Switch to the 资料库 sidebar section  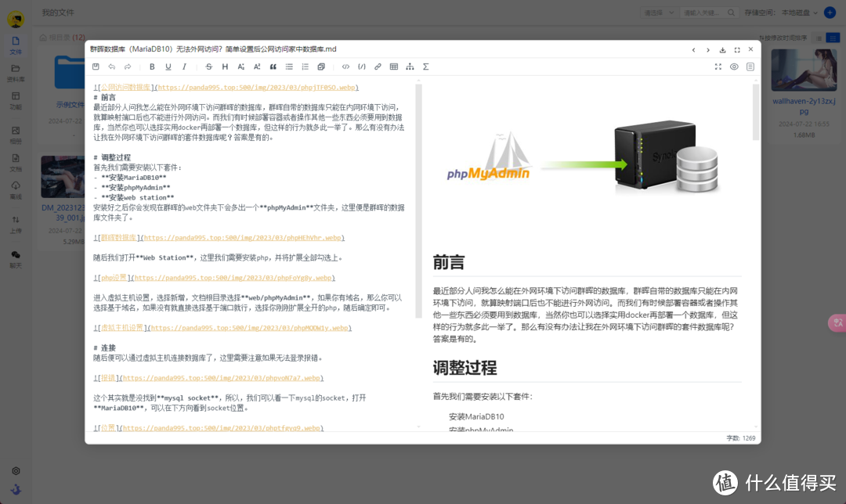[16, 73]
